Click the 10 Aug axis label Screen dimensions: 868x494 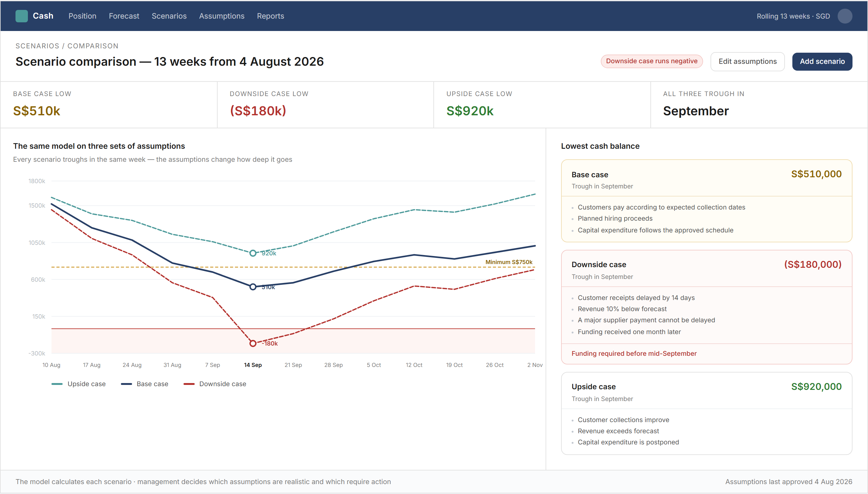[x=51, y=365]
